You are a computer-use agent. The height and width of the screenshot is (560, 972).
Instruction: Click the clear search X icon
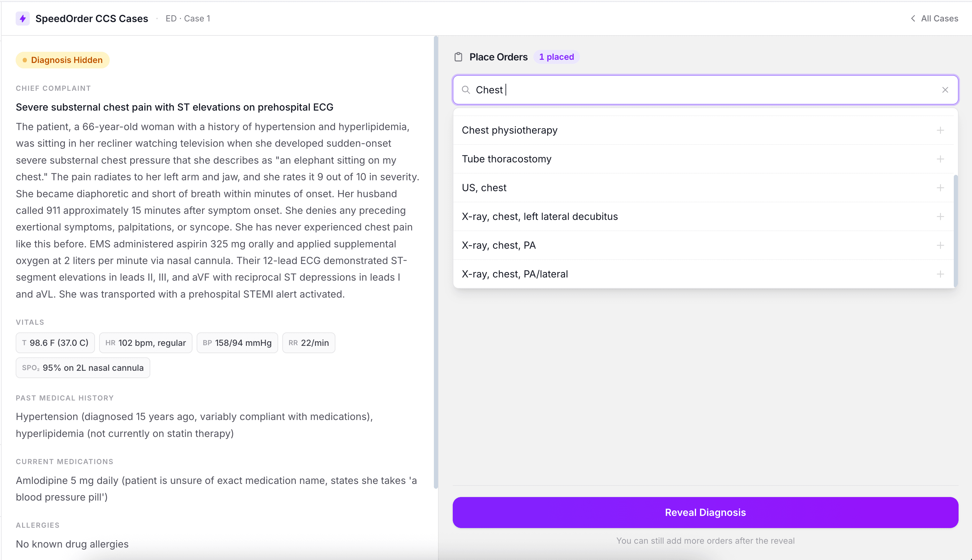click(945, 90)
